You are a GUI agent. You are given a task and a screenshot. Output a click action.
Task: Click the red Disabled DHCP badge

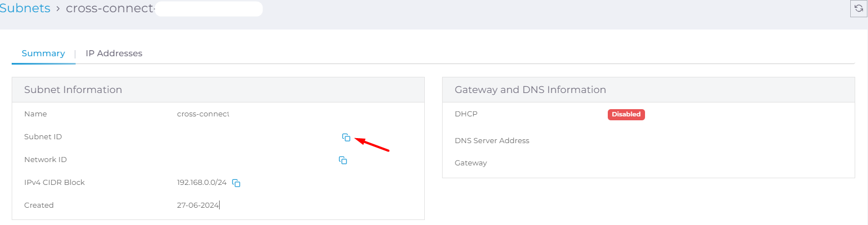click(x=626, y=114)
